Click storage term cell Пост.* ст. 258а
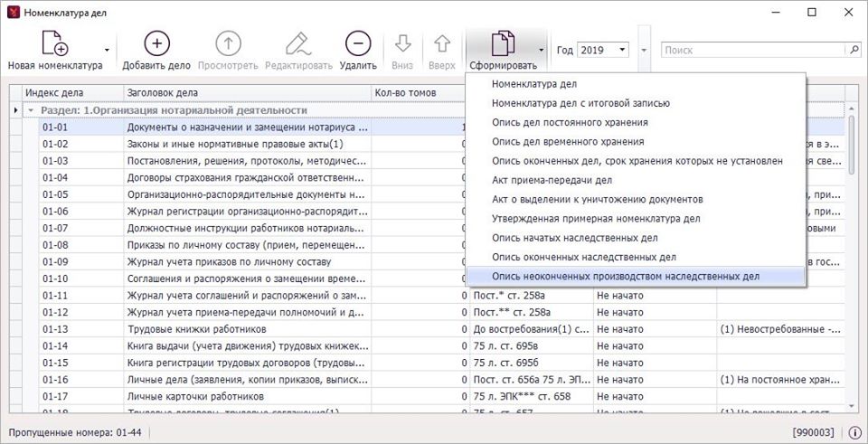The width and height of the screenshot is (868, 444). [532, 296]
